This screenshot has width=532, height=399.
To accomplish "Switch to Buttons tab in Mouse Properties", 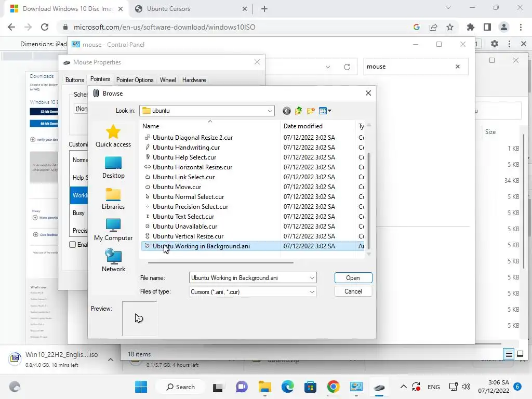I will pyautogui.click(x=74, y=79).
